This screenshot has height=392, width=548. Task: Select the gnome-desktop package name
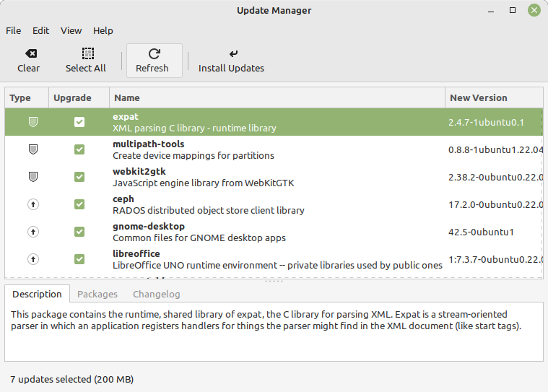(149, 227)
